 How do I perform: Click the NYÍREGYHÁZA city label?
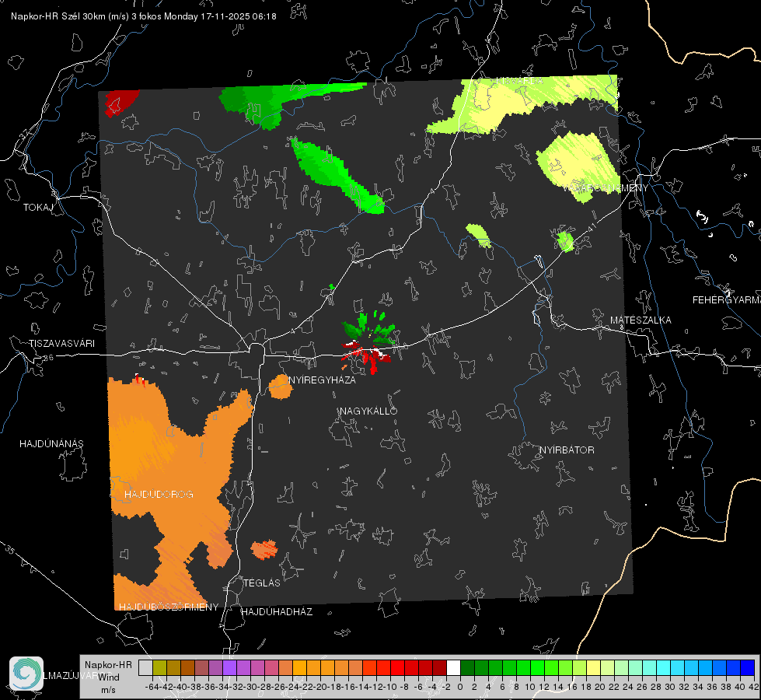click(x=323, y=380)
